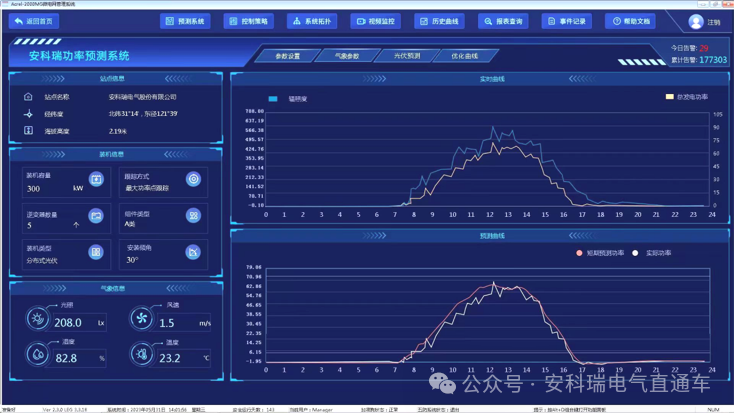This screenshot has height=413, width=734.
Task: Click the altitude icon
Action: tap(28, 131)
